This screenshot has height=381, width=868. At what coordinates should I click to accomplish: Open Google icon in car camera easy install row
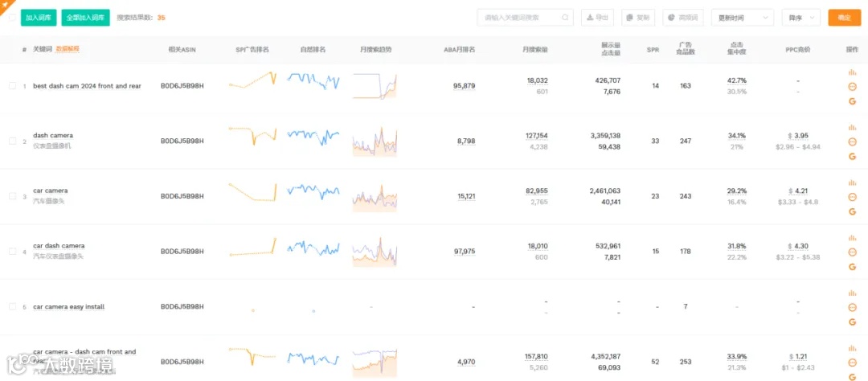tap(852, 322)
